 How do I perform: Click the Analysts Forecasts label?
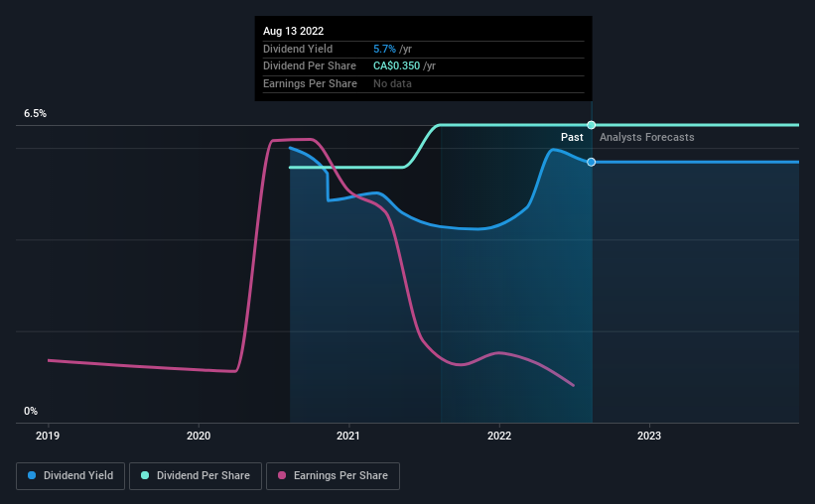click(646, 137)
